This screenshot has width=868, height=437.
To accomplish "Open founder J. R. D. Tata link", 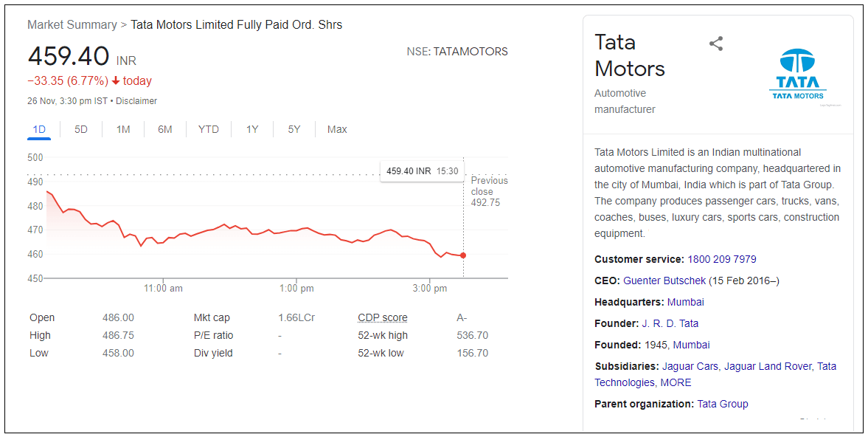I will (x=670, y=323).
